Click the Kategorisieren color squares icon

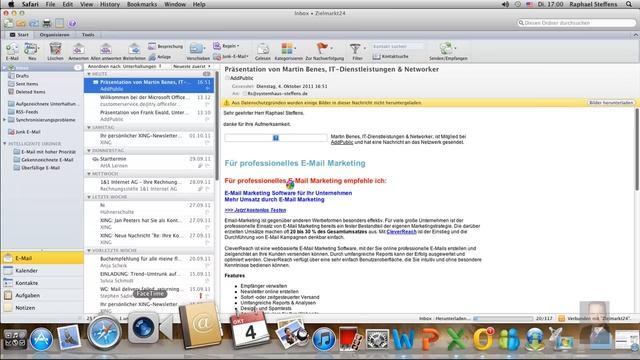tap(287, 49)
